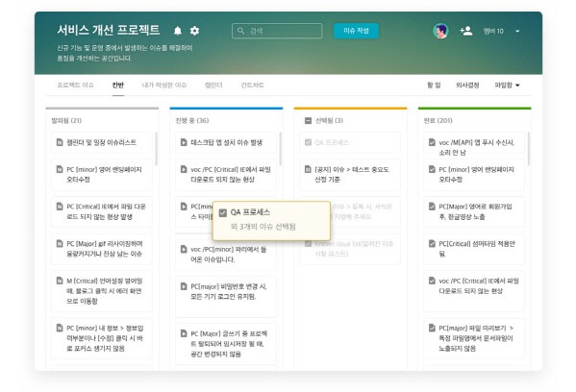576x392 pixels.
Task: Open the 간트차트 tab
Action: point(252,86)
